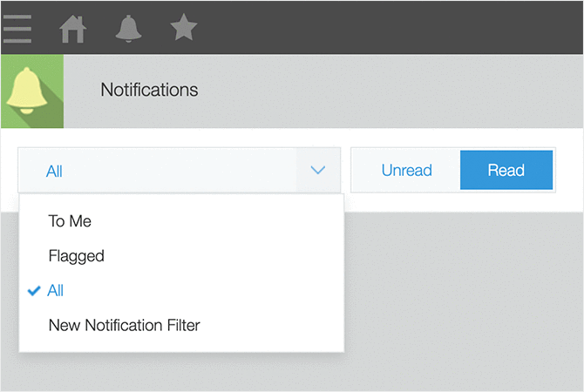
Task: Click blank dark top bar right of star
Action: pyautogui.click(x=392, y=28)
